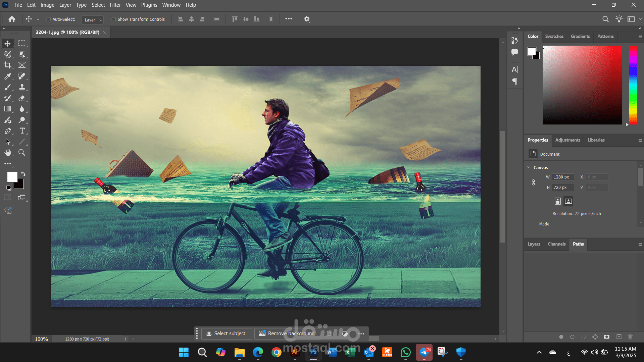Choose the Path Selection tool

click(7, 142)
